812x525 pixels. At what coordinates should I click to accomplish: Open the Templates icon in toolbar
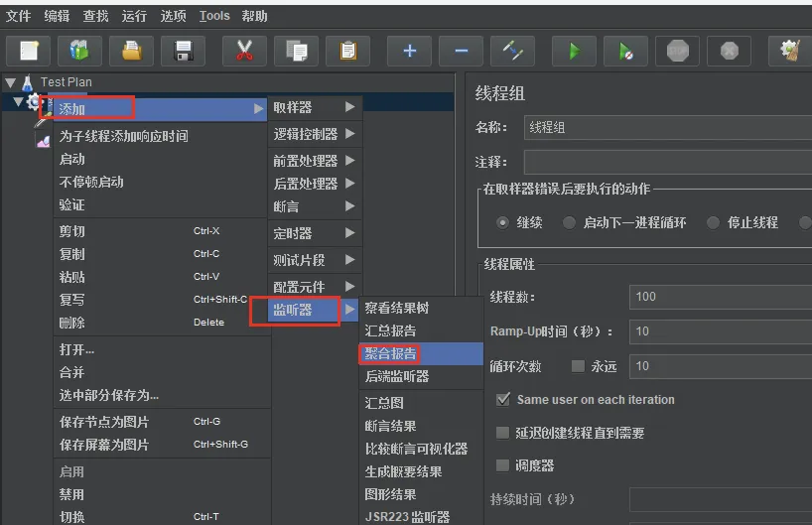tap(79, 51)
